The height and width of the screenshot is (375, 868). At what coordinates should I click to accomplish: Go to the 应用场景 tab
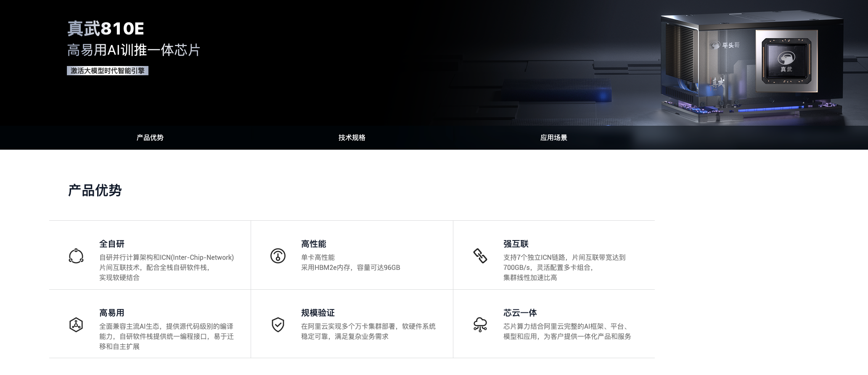tap(554, 137)
